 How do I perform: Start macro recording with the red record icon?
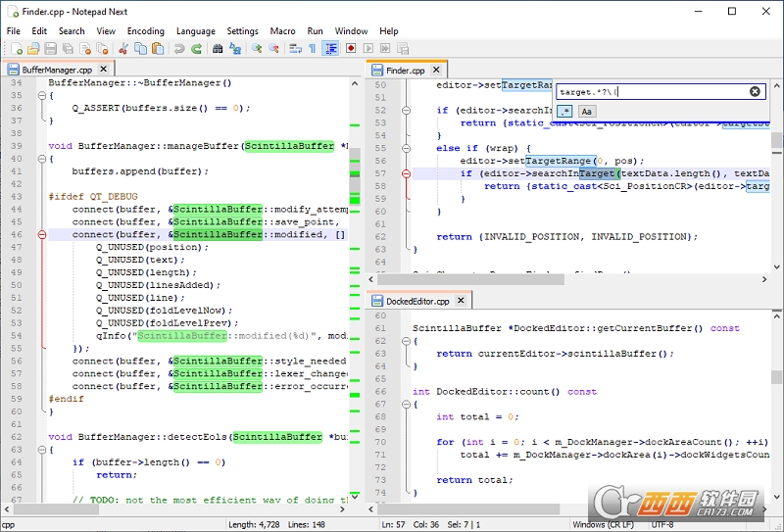(x=351, y=48)
